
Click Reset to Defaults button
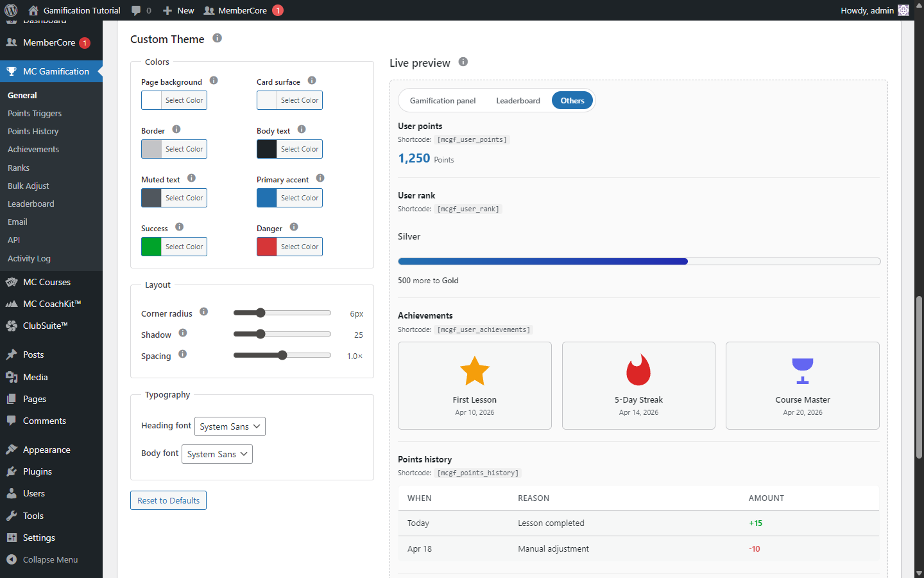pos(168,500)
